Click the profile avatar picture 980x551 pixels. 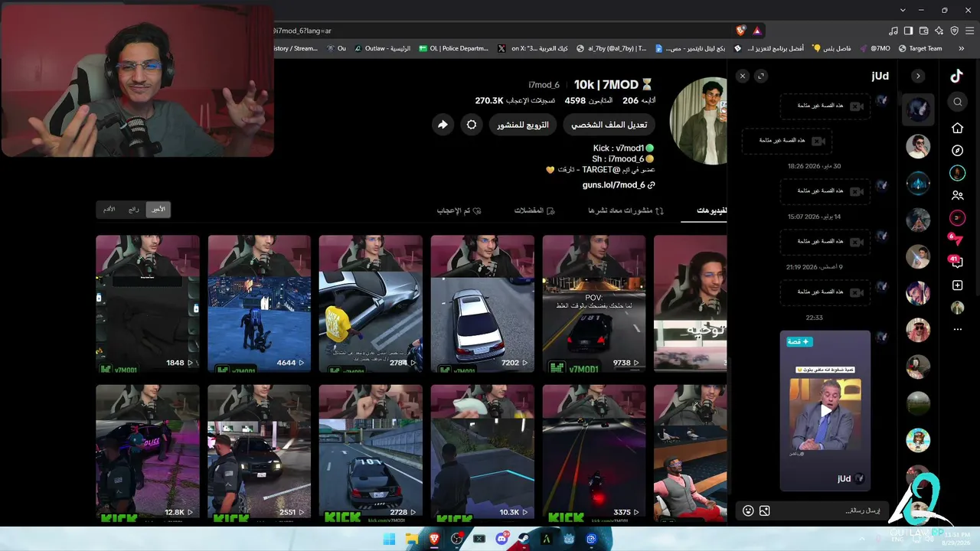pos(698,121)
